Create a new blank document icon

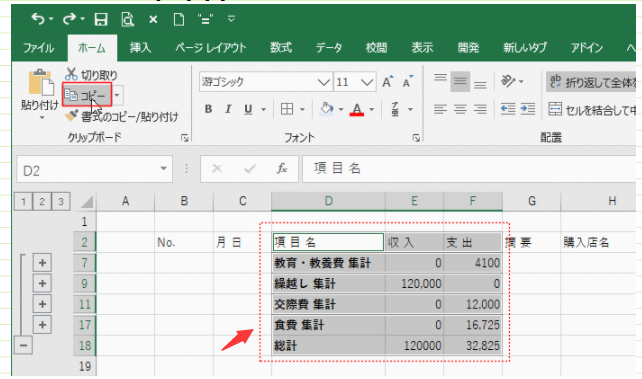point(179,19)
